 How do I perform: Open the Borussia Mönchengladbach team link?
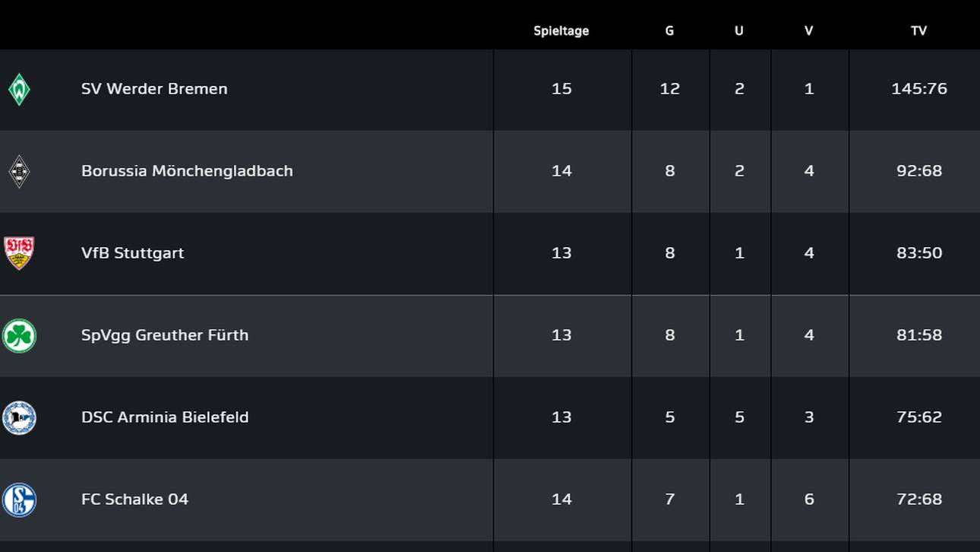click(187, 171)
